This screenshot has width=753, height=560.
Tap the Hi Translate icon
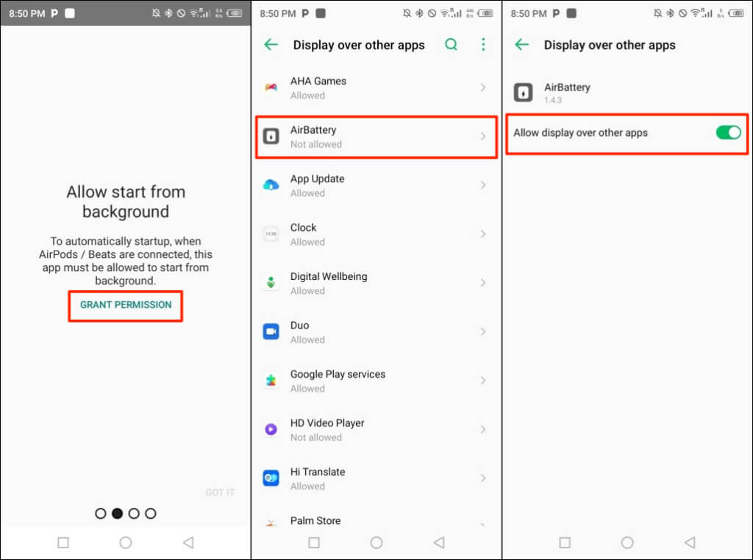(x=271, y=478)
